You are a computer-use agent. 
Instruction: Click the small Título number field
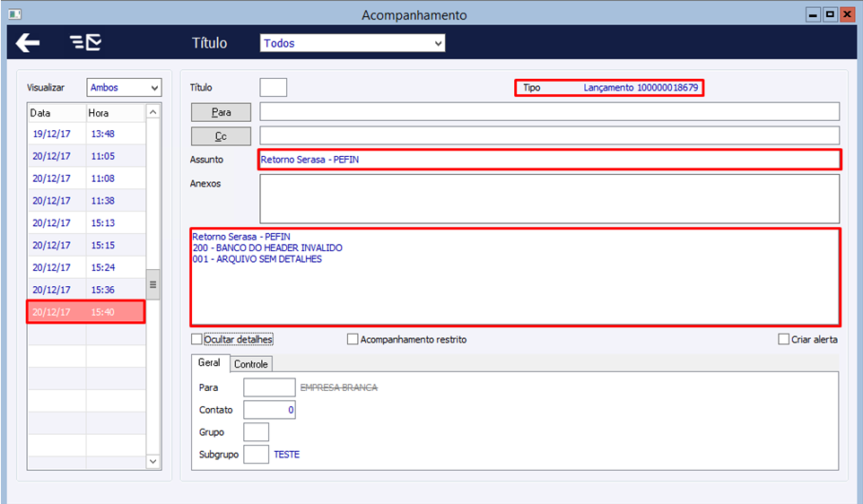[x=273, y=88]
